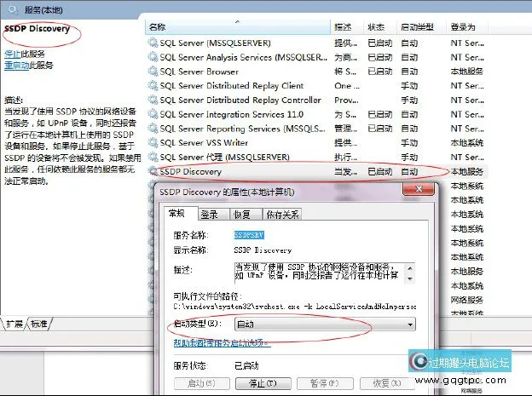
Task: Select the SSDP Discovery service name
Action: [x=190, y=172]
